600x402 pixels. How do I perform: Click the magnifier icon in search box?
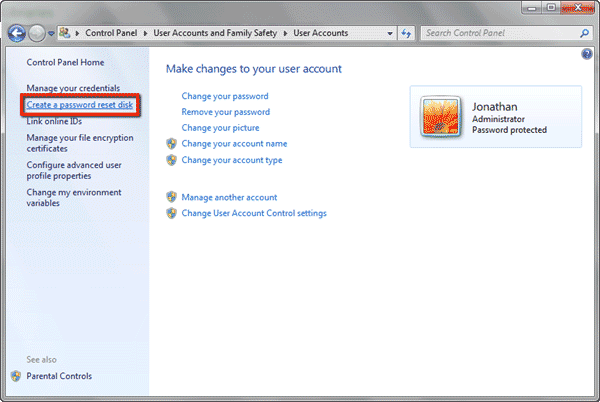pyautogui.click(x=585, y=33)
